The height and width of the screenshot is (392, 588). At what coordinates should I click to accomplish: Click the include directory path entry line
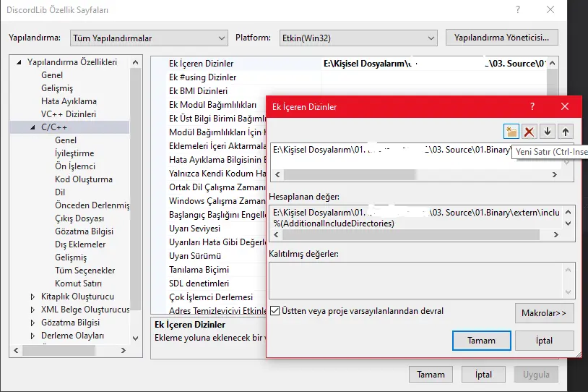tap(391, 150)
